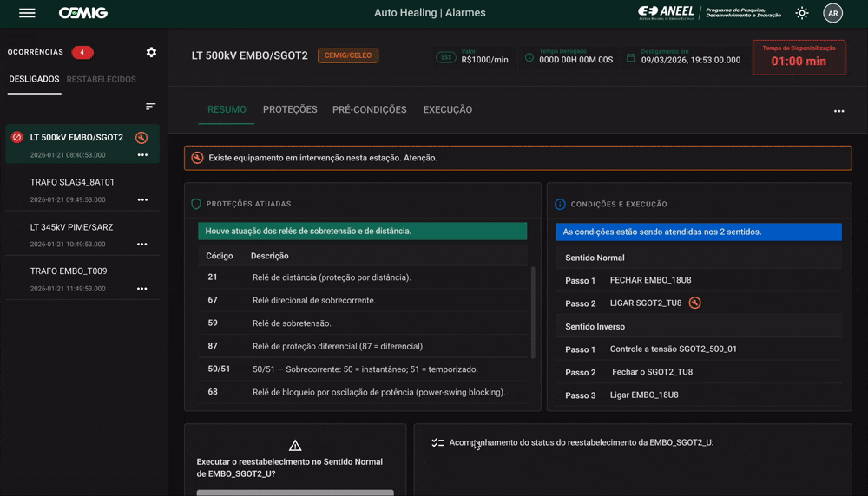Open the PROTEÇÕES tab

(290, 109)
